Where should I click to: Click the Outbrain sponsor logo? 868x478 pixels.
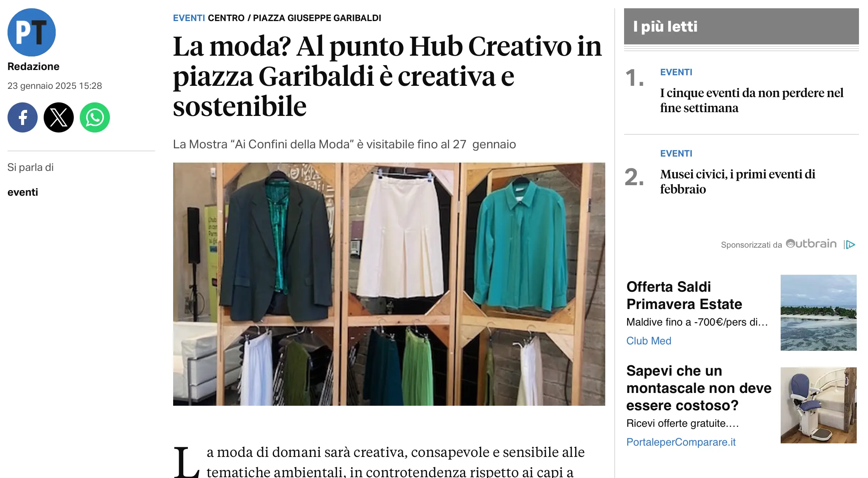[811, 244]
